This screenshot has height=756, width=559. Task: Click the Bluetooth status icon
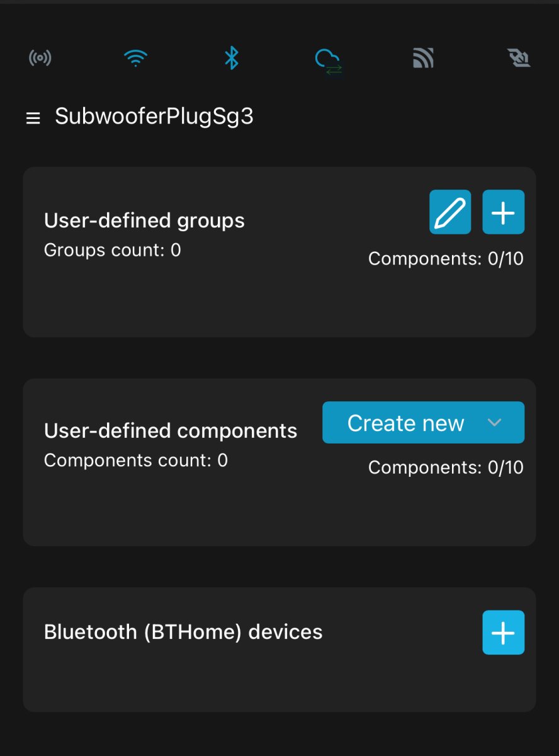(x=232, y=59)
